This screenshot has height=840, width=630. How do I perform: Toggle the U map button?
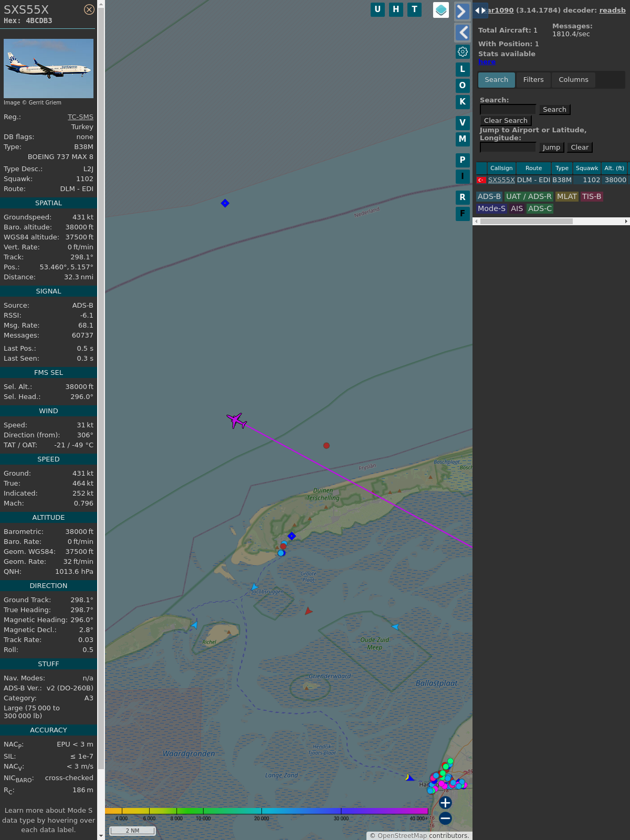click(x=377, y=9)
